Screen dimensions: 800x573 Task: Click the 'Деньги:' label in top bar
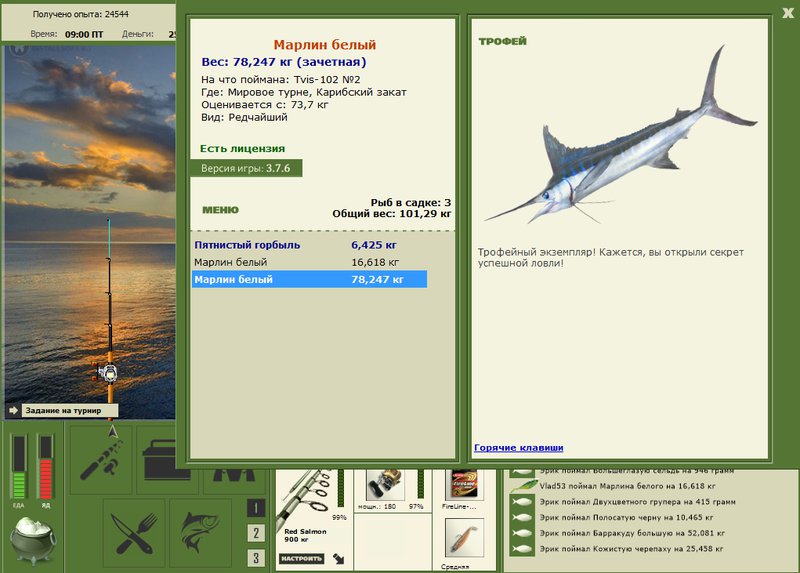click(138, 34)
